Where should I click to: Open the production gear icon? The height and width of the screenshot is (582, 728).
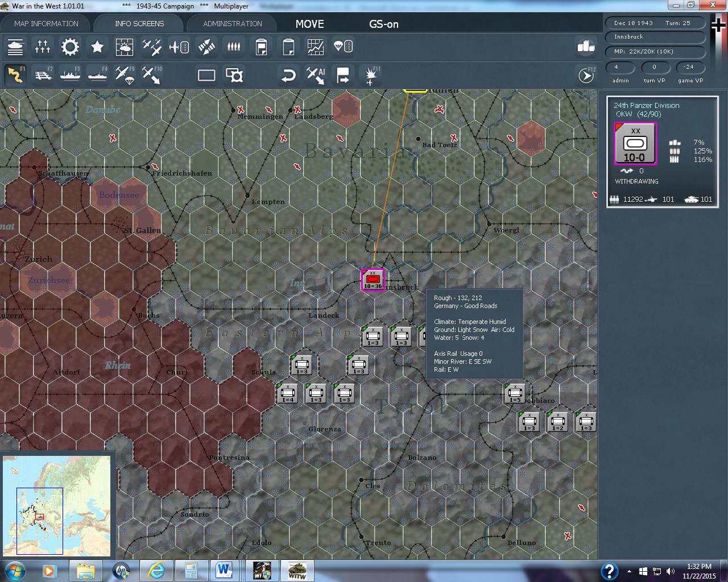click(70, 47)
